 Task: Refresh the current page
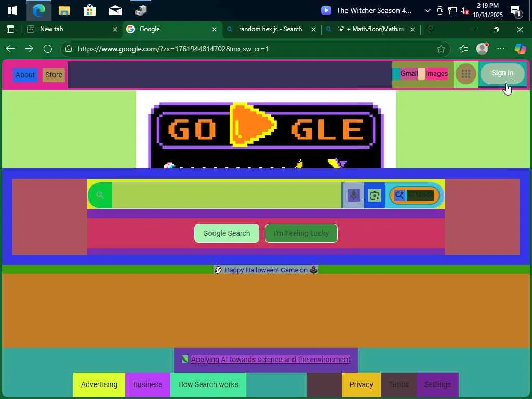48,49
